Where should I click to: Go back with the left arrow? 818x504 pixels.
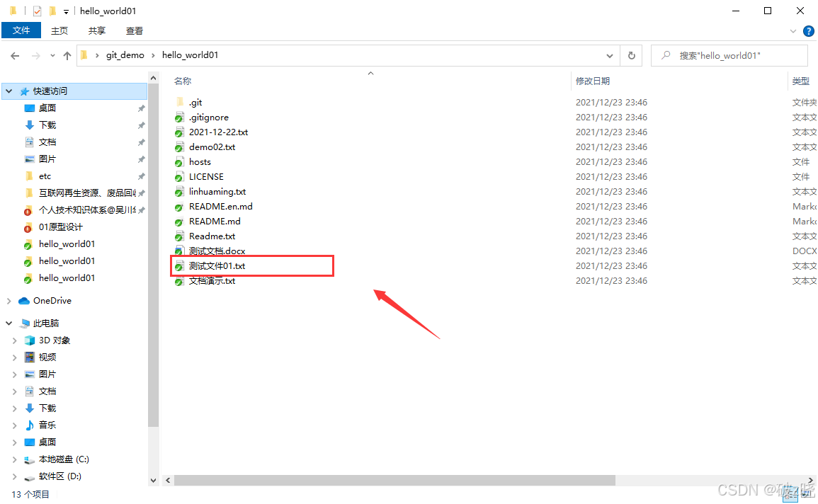click(15, 55)
